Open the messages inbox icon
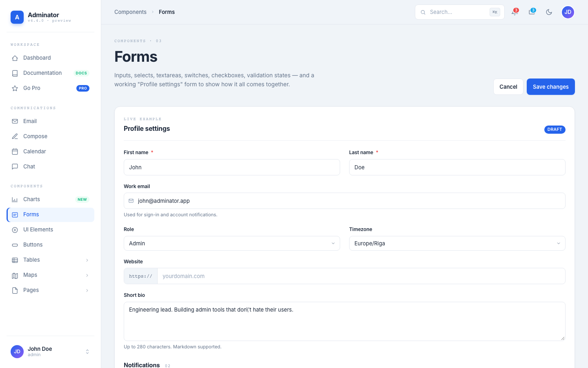The image size is (588, 368). 532,12
